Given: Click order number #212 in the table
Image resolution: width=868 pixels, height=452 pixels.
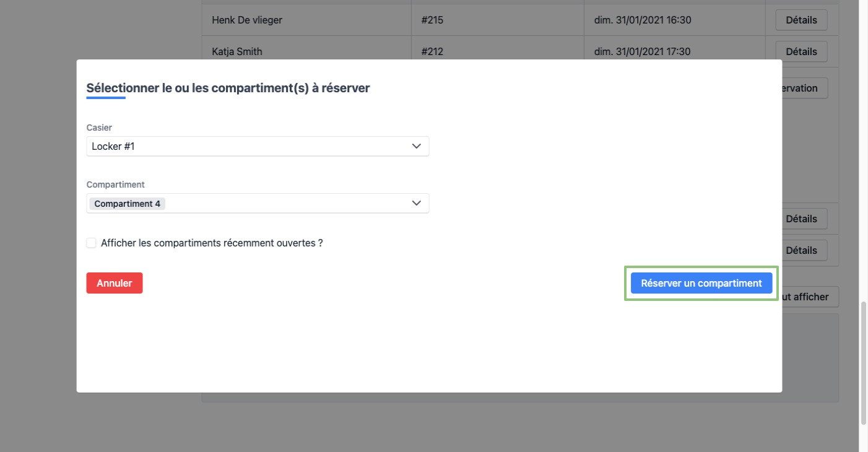Looking at the screenshot, I should tap(432, 51).
